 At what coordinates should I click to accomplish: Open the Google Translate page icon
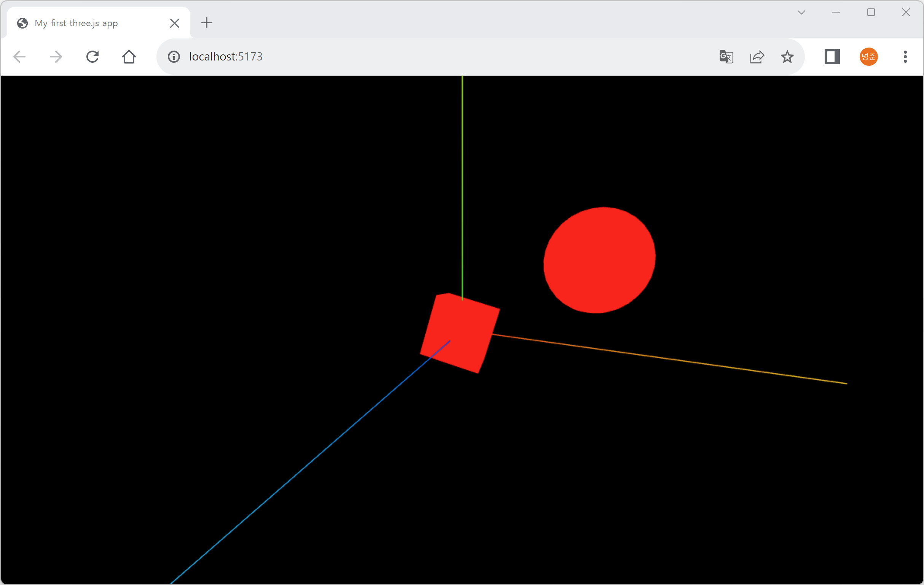[x=726, y=57]
